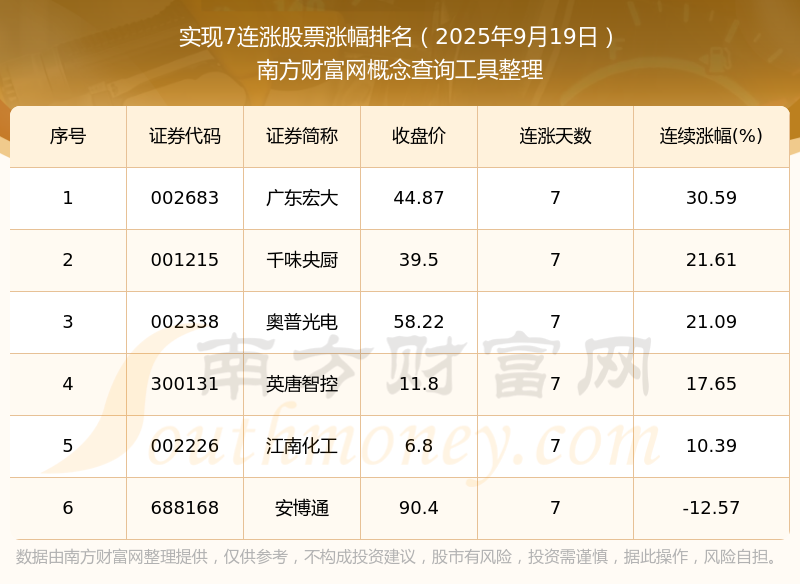Select stock code 002338
The width and height of the screenshot is (800, 584).
pos(185,322)
